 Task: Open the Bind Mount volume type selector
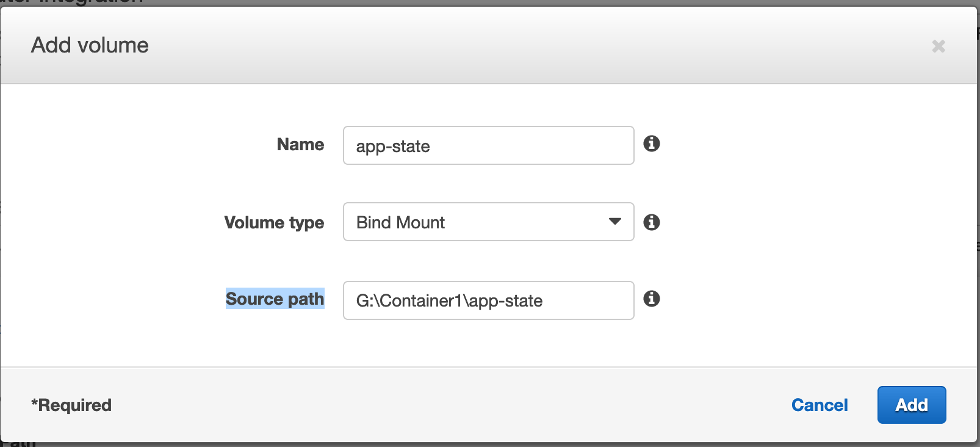(488, 222)
